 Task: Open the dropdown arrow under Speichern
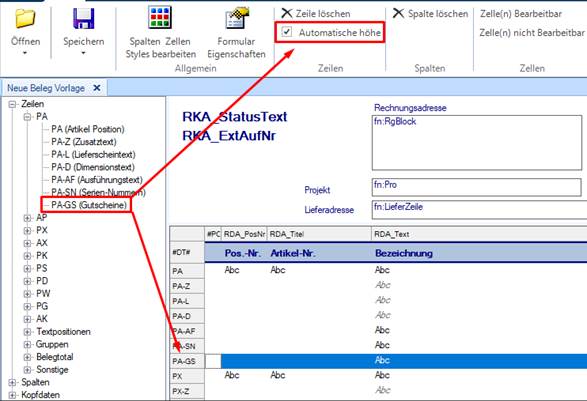click(x=83, y=53)
